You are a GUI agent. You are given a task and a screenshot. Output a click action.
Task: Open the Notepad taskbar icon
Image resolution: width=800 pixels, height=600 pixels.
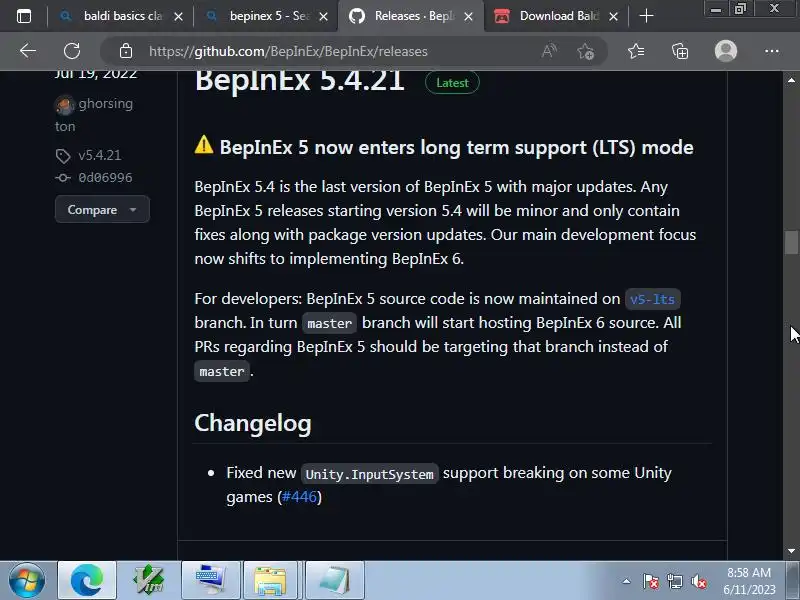[x=335, y=580]
